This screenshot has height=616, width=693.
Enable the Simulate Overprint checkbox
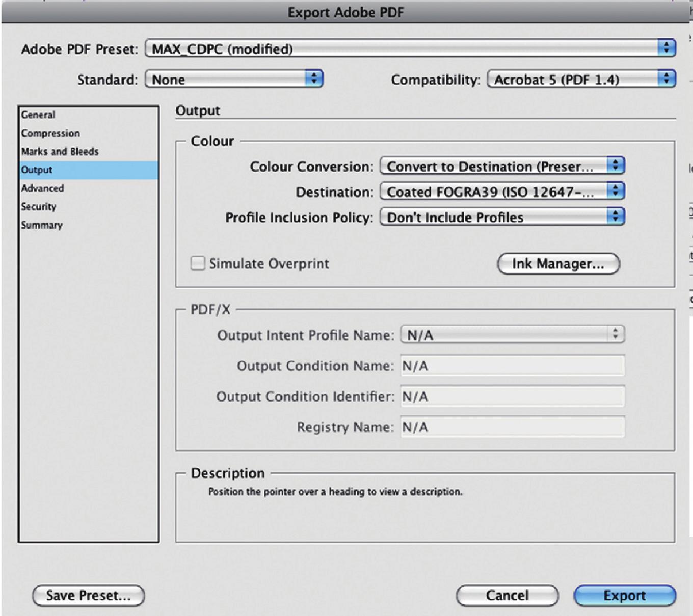tap(198, 263)
